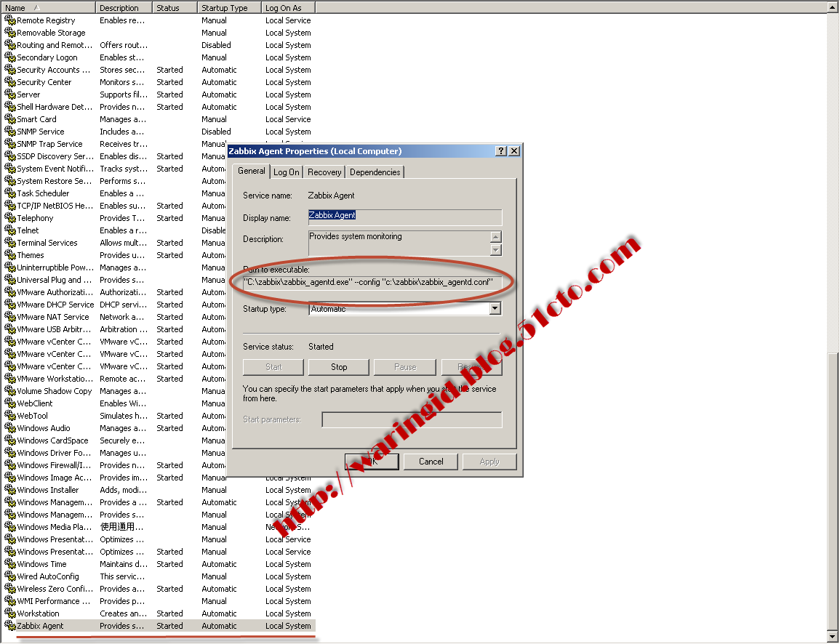Viewport: 840px width, 644px height.
Task: Click the Zabbix Agent service icon
Action: [9, 625]
